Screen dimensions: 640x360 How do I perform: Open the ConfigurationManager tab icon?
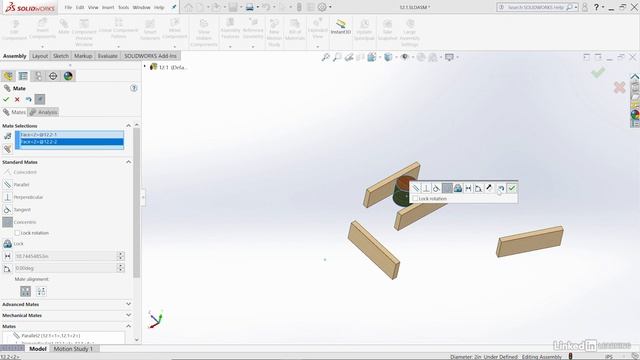click(38, 76)
